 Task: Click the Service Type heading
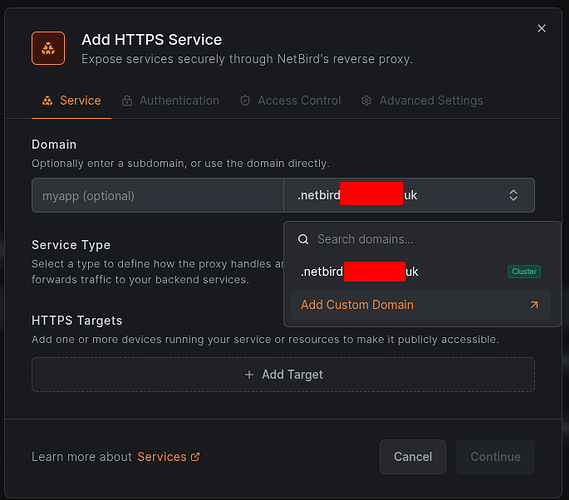[71, 245]
